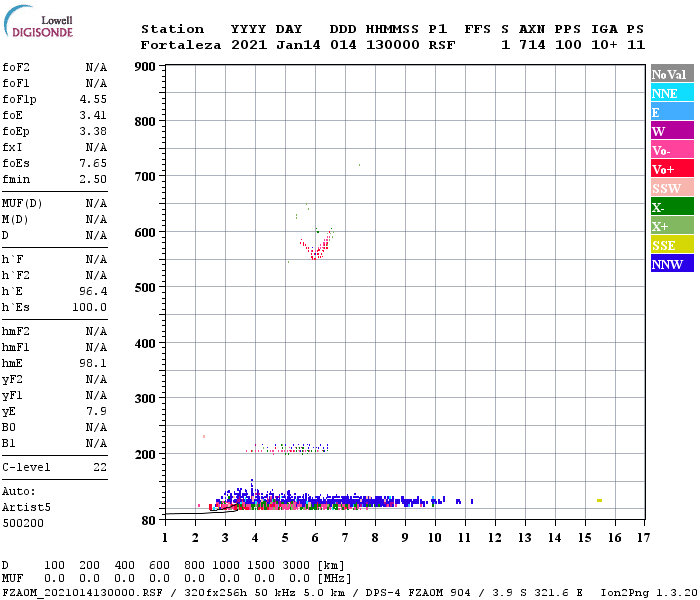Select the W purple legend swatch
Screen dimensions: 700x600
pyautogui.click(x=672, y=131)
